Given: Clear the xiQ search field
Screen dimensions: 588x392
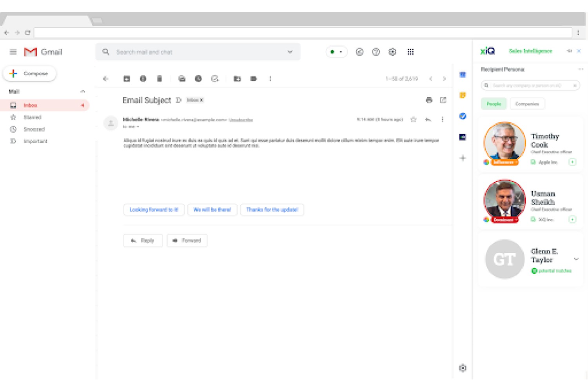Looking at the screenshot, I should pos(575,85).
